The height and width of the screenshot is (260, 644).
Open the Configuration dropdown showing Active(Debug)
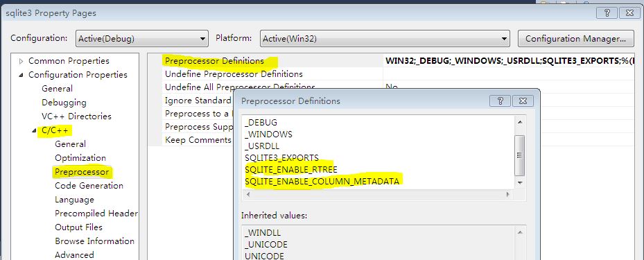tap(141, 39)
